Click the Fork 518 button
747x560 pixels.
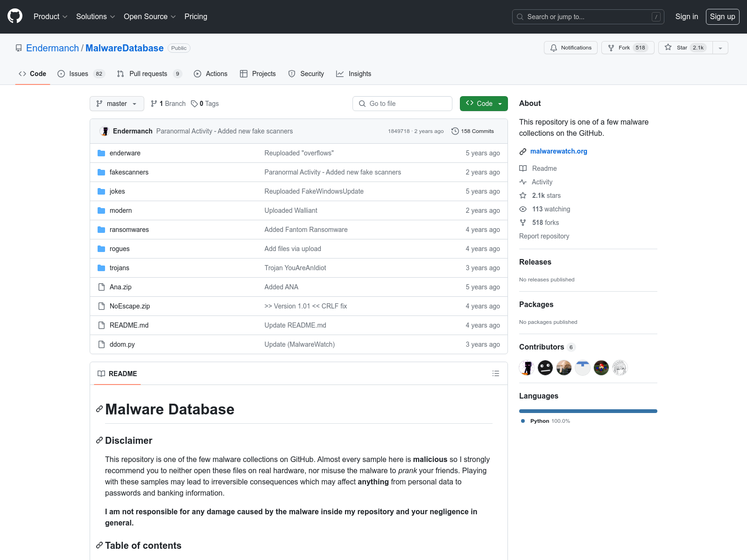coord(628,48)
